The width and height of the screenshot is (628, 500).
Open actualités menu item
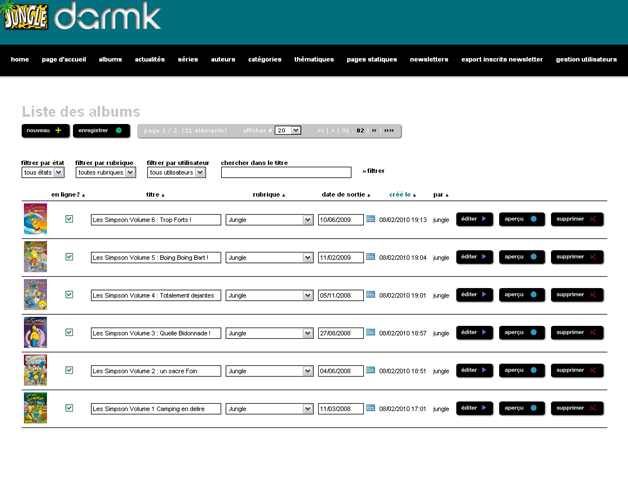pos(150,59)
